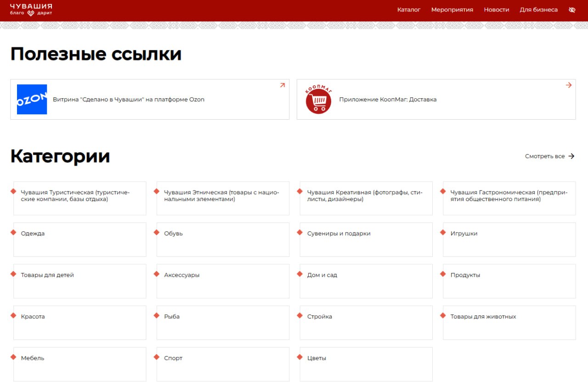Select Для бизнеса in the navigation
Viewport: 588px width, 390px height.
point(538,10)
